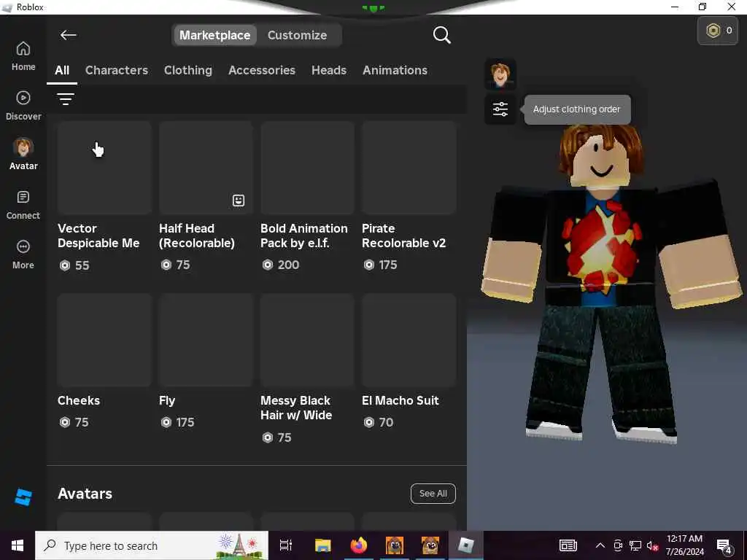This screenshot has height=560, width=747.
Task: Show hidden system tray icons chevron
Action: 600,545
